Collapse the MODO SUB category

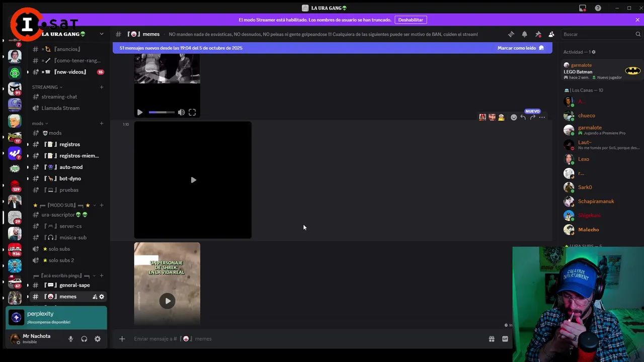point(64,205)
